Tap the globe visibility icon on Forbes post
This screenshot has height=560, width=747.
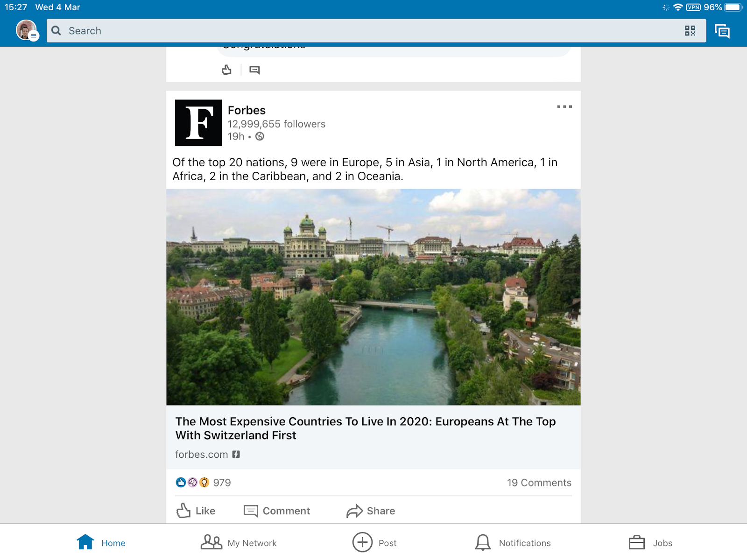click(x=260, y=137)
